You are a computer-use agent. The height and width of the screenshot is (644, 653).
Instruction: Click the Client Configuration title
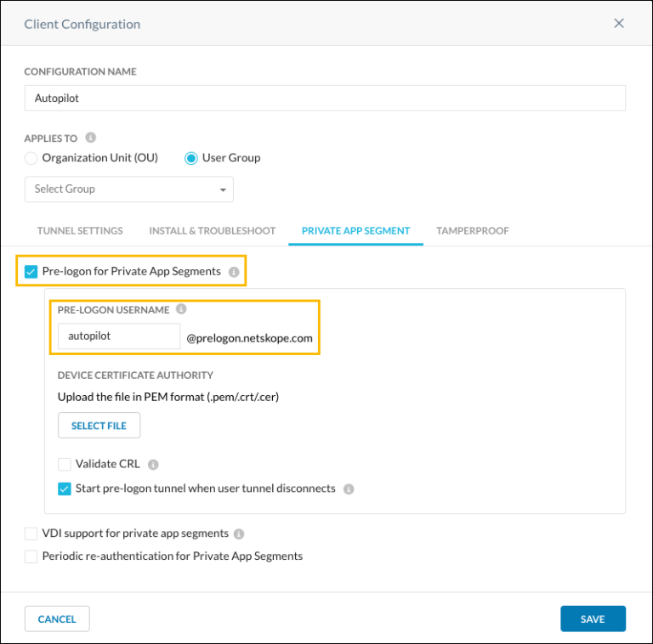click(82, 24)
